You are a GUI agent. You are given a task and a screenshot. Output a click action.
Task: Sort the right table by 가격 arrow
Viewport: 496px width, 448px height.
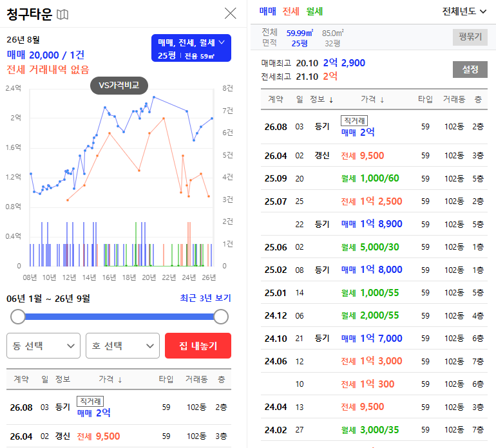pos(382,100)
